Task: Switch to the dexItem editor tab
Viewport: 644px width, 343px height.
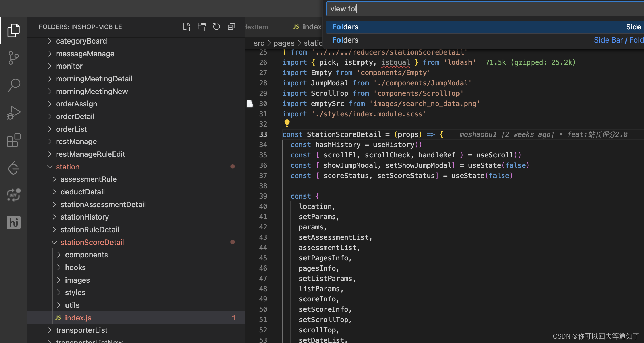Action: pyautogui.click(x=264, y=27)
